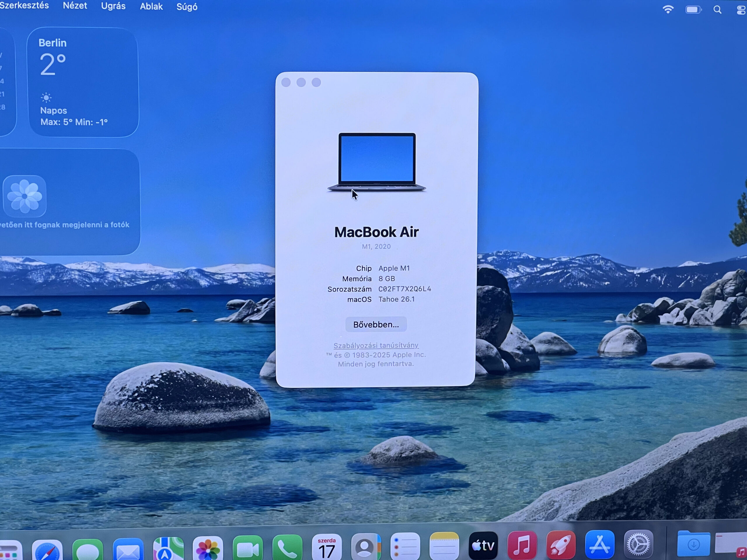The width and height of the screenshot is (747, 560).
Task: Open Contacts from the Dock
Action: click(366, 545)
